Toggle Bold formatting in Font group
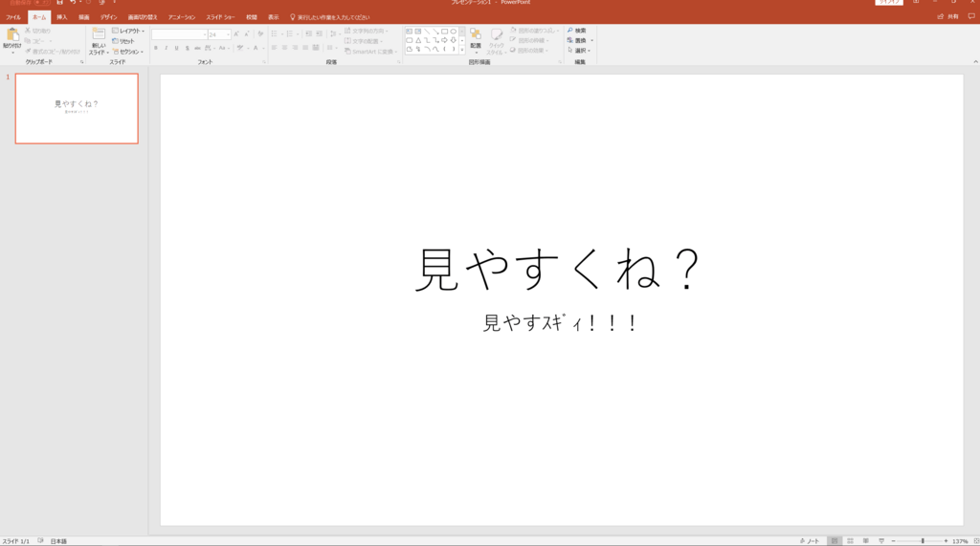This screenshot has height=546, width=980. pos(156,48)
